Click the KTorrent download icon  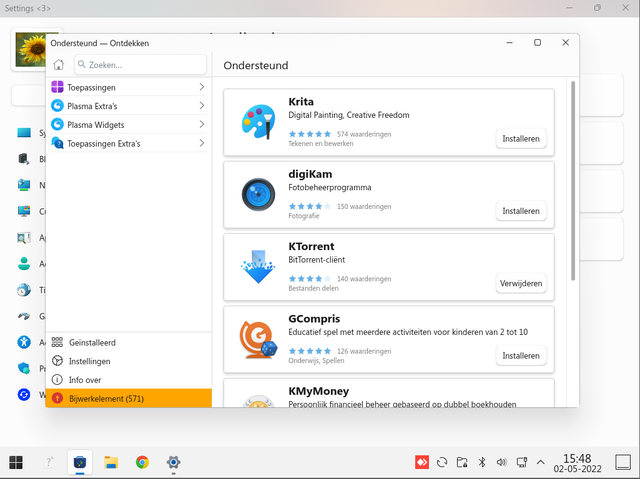click(258, 266)
